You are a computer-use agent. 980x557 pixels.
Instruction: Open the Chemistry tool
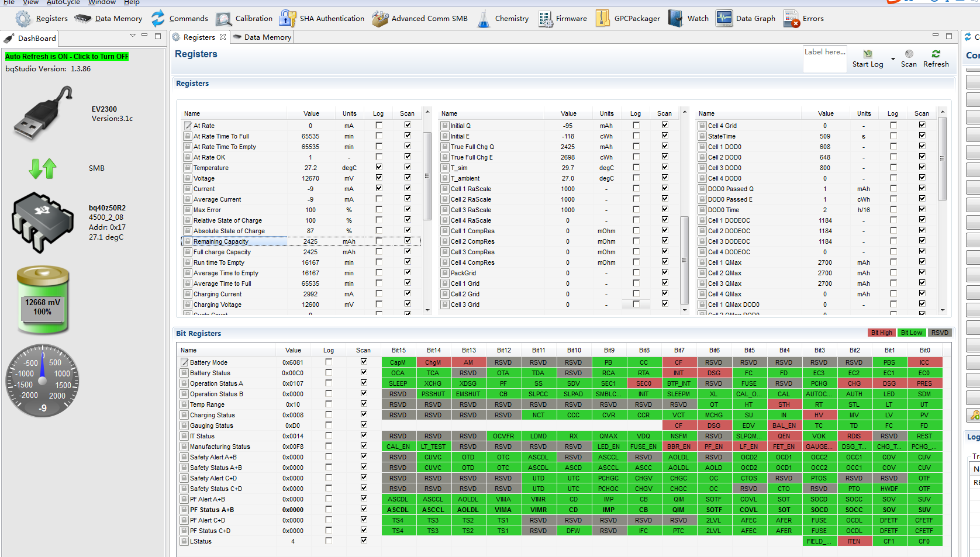(x=503, y=19)
